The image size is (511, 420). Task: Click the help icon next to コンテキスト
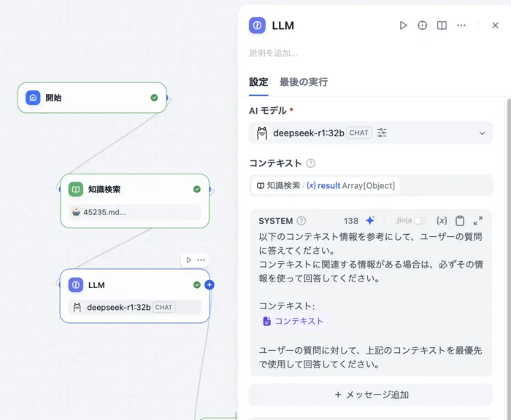[311, 163]
